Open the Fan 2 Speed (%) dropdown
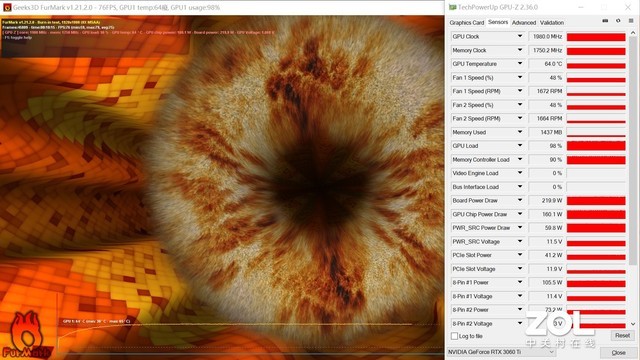The width and height of the screenshot is (640, 360). click(x=520, y=105)
